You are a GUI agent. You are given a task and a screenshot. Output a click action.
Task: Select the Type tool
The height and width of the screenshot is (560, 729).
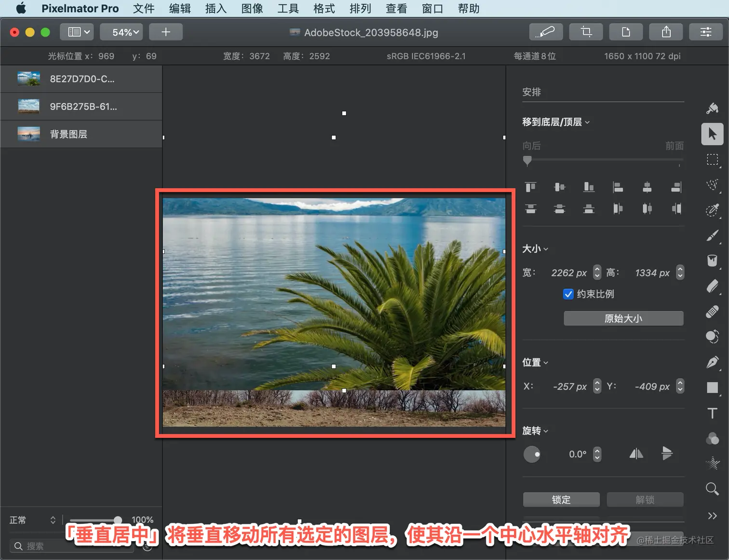pyautogui.click(x=712, y=413)
